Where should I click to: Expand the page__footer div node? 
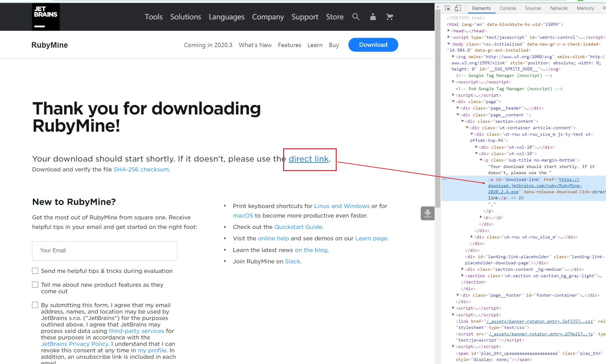pos(458,295)
